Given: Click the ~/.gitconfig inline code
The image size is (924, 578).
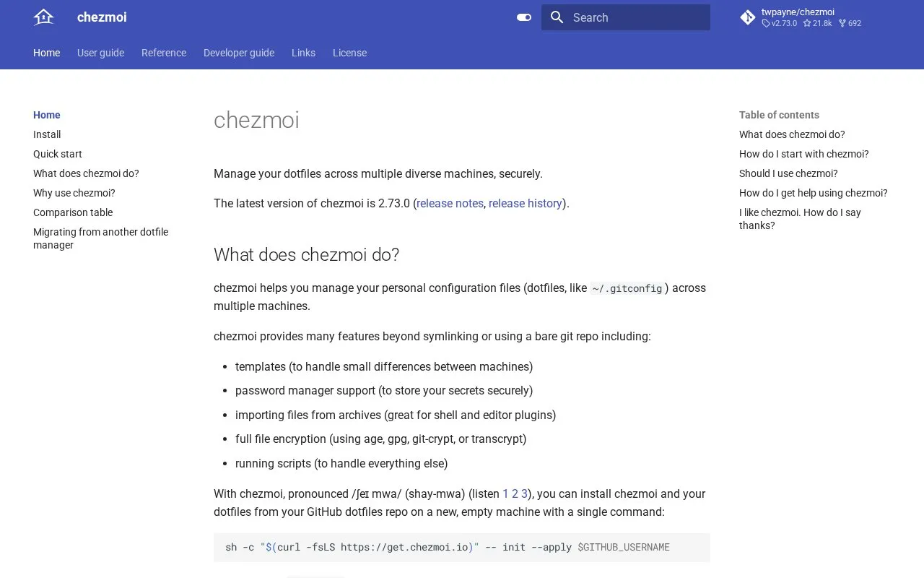Looking at the screenshot, I should pos(627,288).
